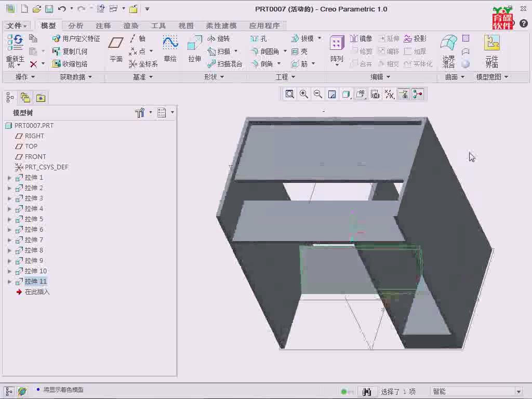The image size is (532, 399).
Task: Select the FRONT datum plane
Action: (x=35, y=157)
